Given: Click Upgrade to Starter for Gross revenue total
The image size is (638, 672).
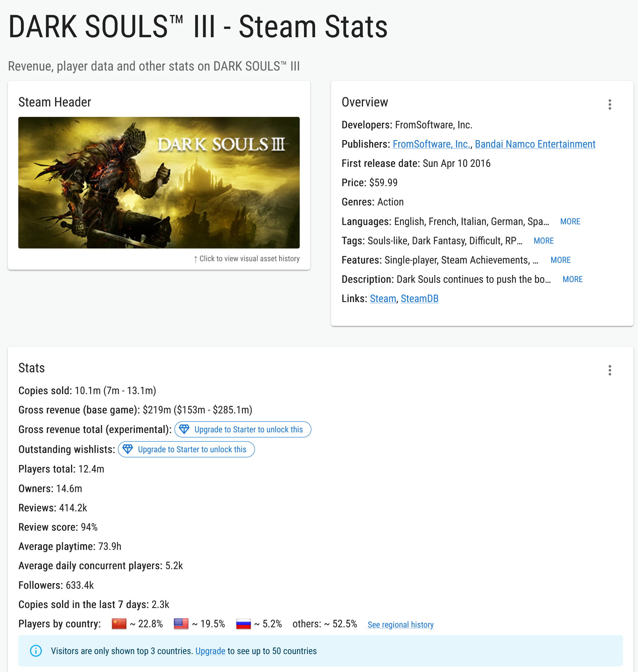Looking at the screenshot, I should (243, 429).
